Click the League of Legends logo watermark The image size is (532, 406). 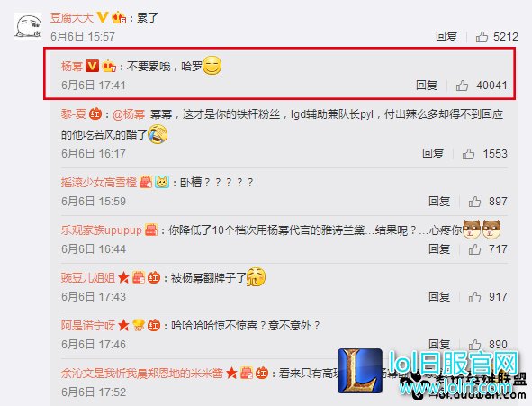coord(360,371)
